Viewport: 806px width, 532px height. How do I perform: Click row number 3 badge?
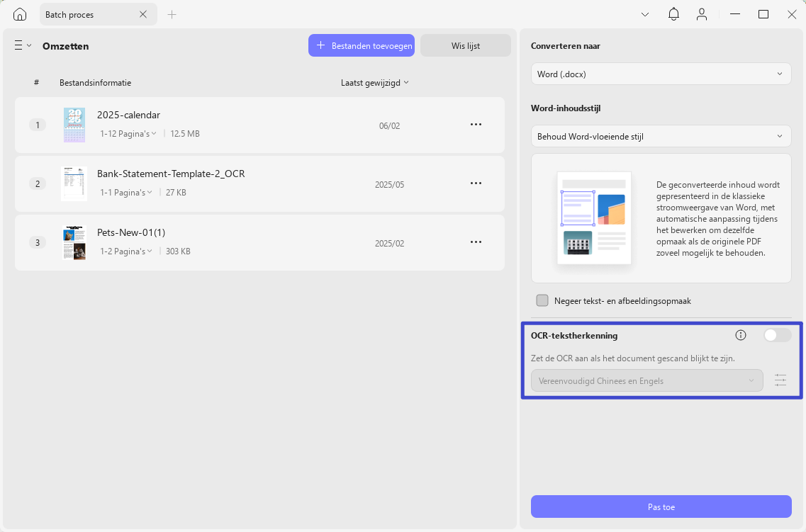tap(38, 242)
